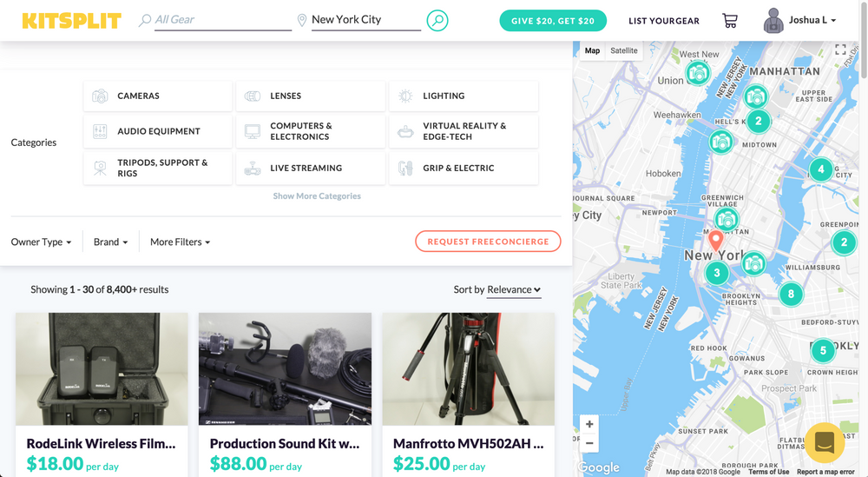The width and height of the screenshot is (868, 477).
Task: Click the cluster marker labeled 4
Action: click(x=821, y=169)
